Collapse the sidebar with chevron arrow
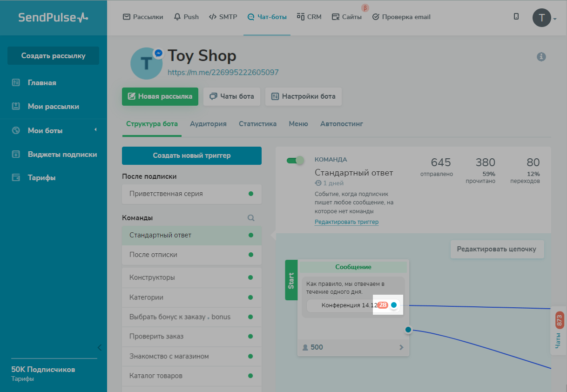567x392 pixels. [x=99, y=347]
